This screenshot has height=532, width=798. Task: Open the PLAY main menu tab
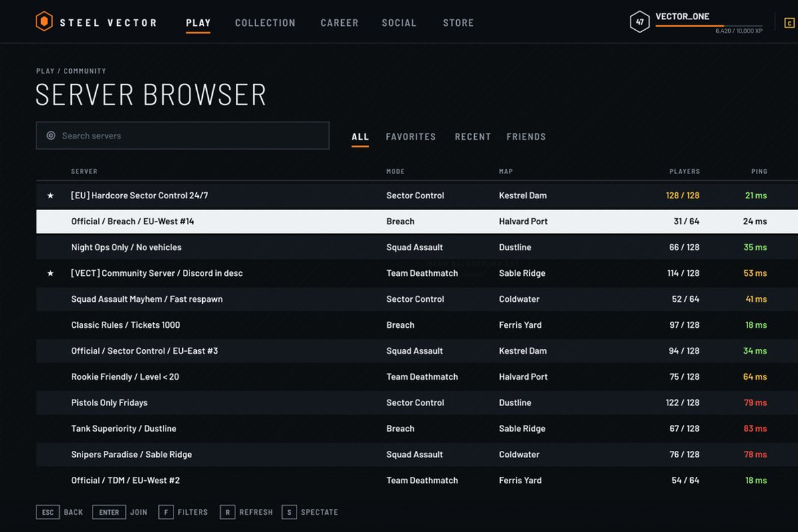click(198, 23)
